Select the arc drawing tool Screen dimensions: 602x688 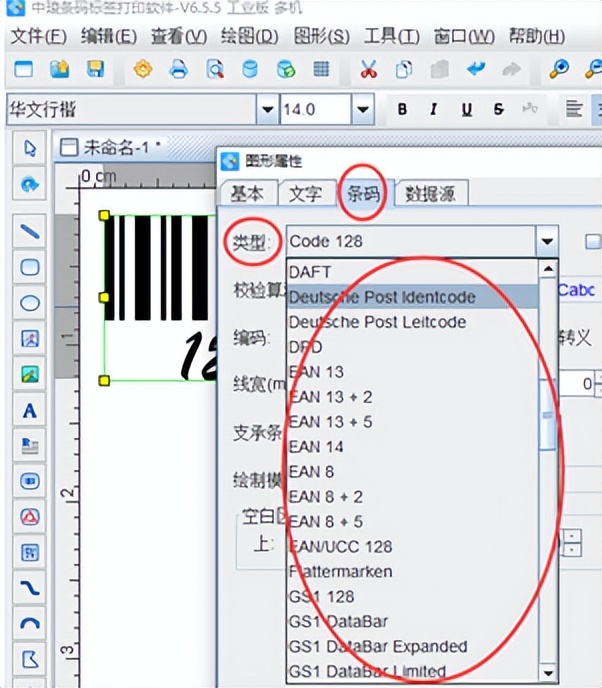point(29,623)
